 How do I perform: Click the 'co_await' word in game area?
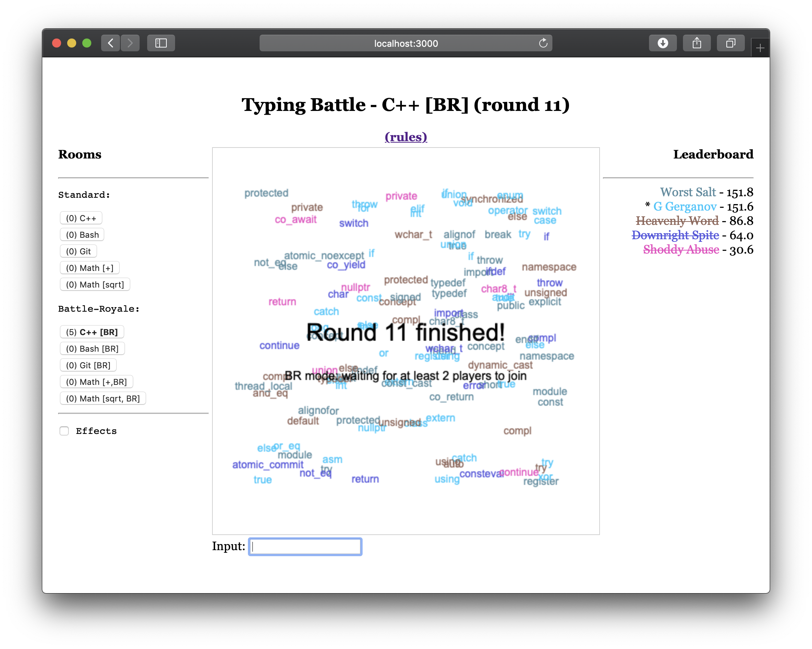tap(295, 220)
